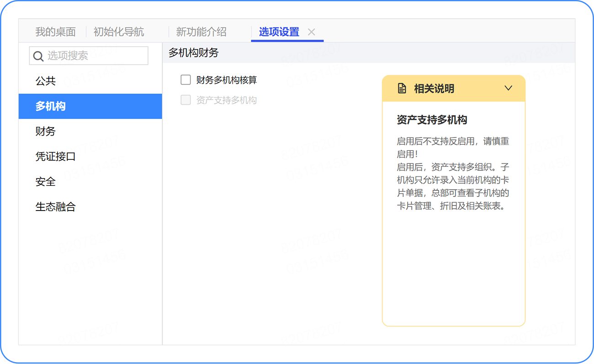The width and height of the screenshot is (594, 364).
Task: Click the 财务多机构核算 label text
Action: point(227,80)
